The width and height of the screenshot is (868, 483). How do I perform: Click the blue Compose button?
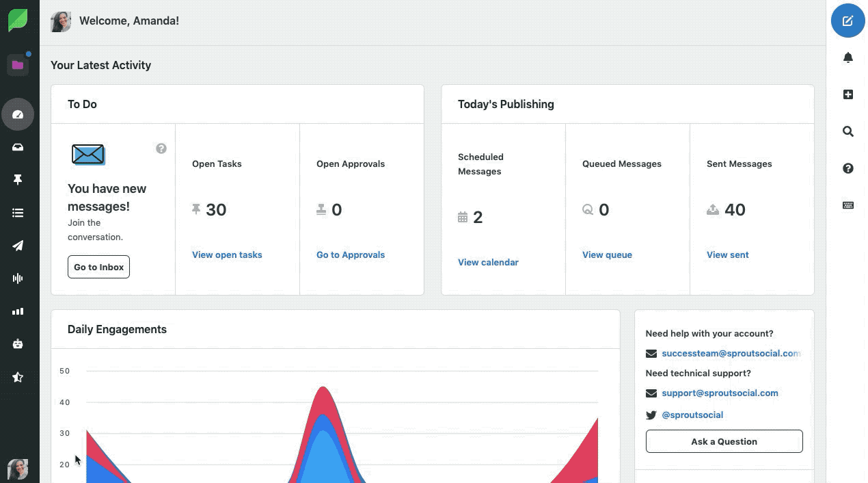point(847,21)
